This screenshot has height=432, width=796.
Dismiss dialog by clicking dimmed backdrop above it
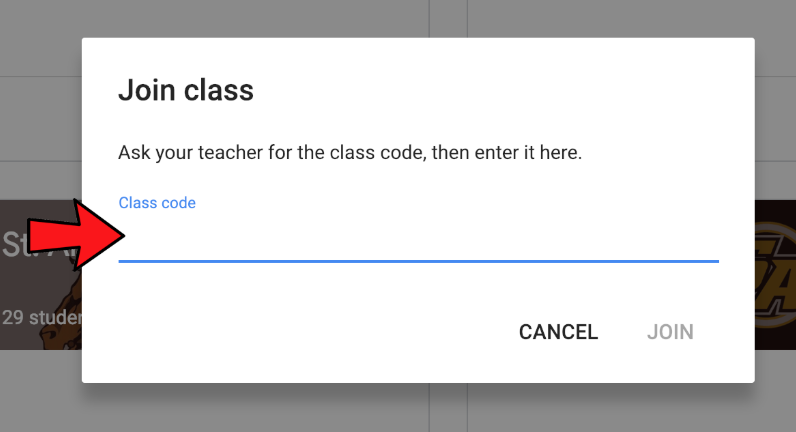tap(250, 18)
